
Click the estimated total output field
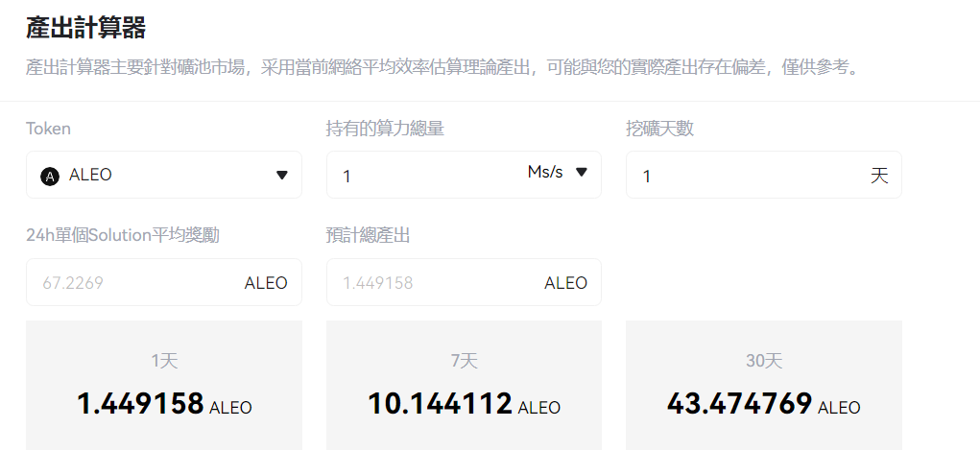[432, 283]
